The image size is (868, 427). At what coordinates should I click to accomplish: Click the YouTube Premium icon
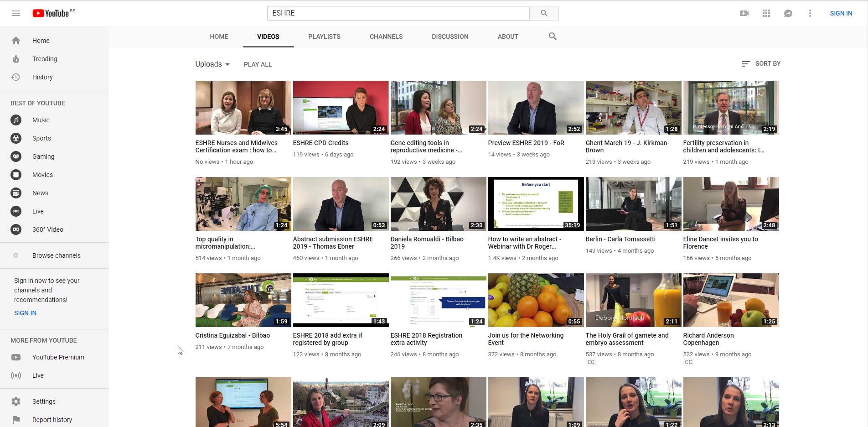coord(16,357)
